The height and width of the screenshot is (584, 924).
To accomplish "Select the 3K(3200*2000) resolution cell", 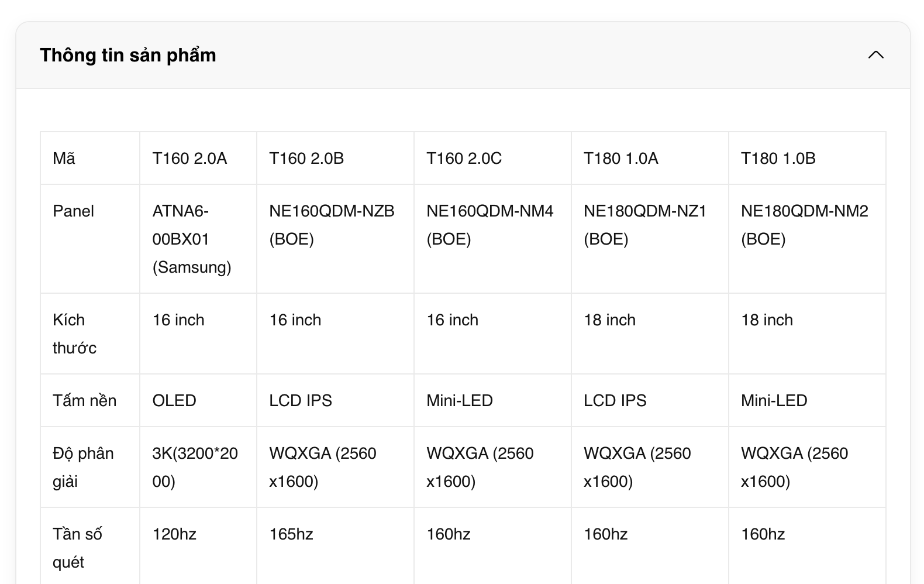I will (x=195, y=467).
